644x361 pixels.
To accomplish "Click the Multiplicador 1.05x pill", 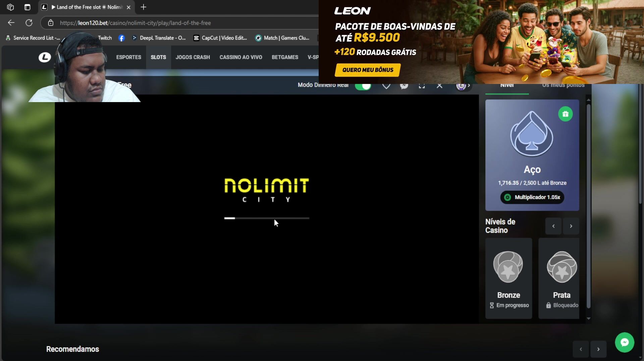I will pos(532,197).
